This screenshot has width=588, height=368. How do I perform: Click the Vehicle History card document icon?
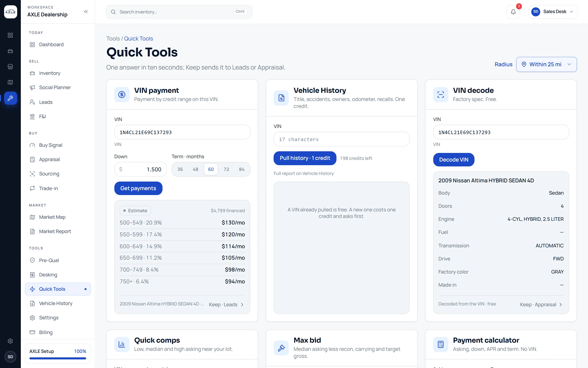(x=281, y=98)
